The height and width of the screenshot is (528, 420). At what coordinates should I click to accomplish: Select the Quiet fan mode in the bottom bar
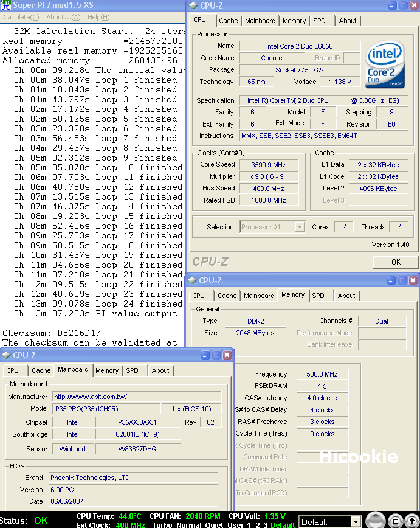(x=215, y=524)
